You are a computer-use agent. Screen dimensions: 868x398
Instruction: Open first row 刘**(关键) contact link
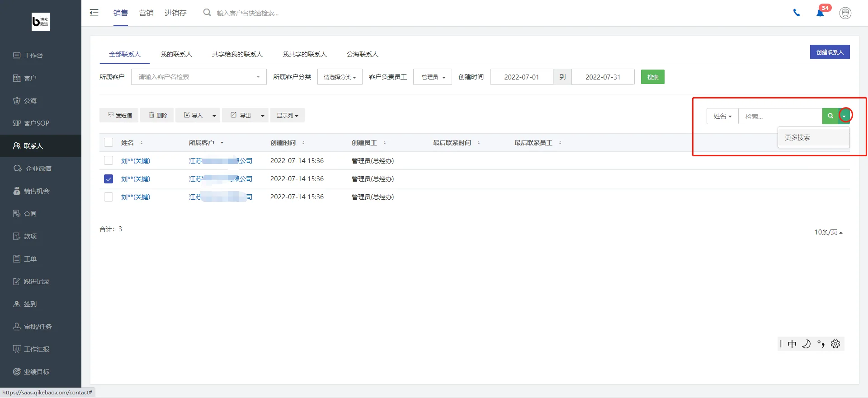(136, 161)
